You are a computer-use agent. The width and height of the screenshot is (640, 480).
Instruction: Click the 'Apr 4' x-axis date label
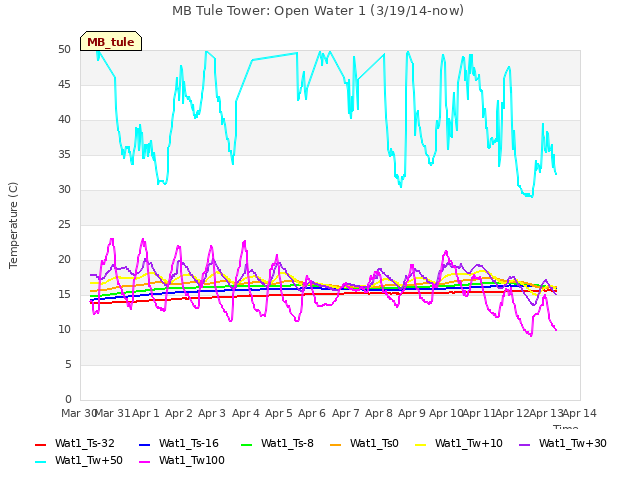pyautogui.click(x=246, y=413)
